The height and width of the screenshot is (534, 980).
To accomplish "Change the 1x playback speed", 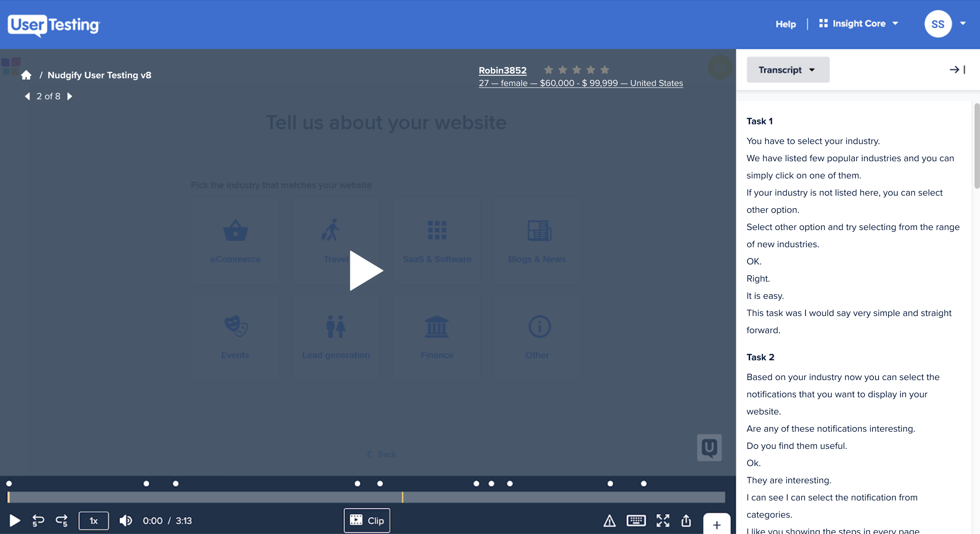I will pyautogui.click(x=93, y=521).
